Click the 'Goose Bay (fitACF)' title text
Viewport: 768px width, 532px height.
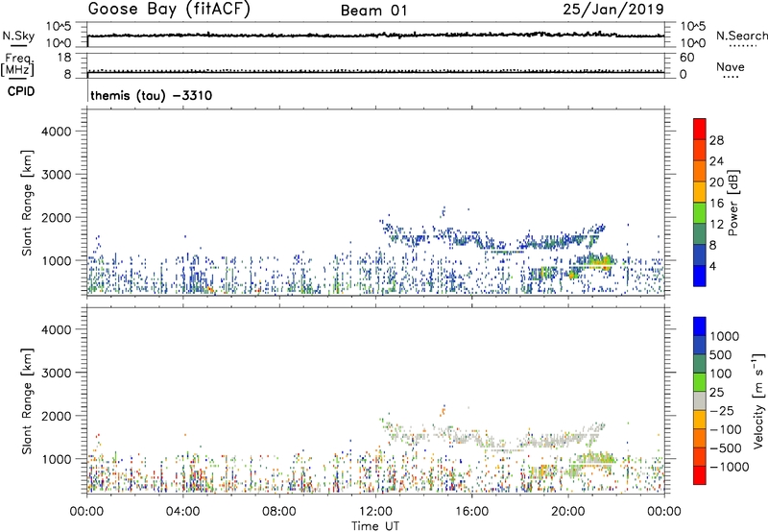coord(169,10)
